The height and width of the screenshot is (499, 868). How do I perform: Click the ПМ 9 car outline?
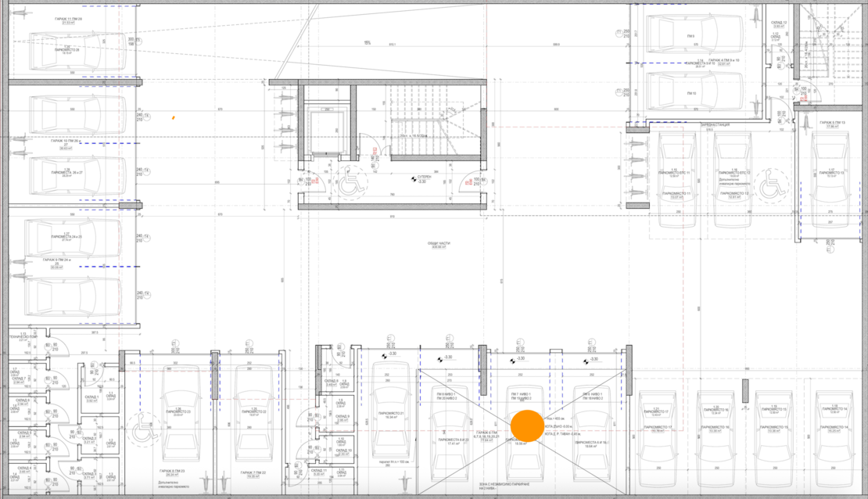691,34
